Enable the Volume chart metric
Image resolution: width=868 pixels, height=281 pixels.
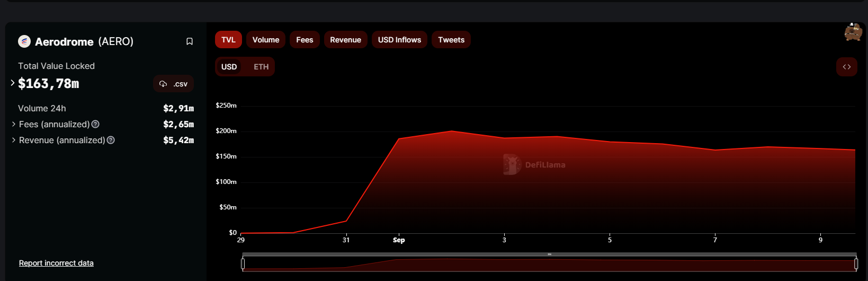pos(265,40)
